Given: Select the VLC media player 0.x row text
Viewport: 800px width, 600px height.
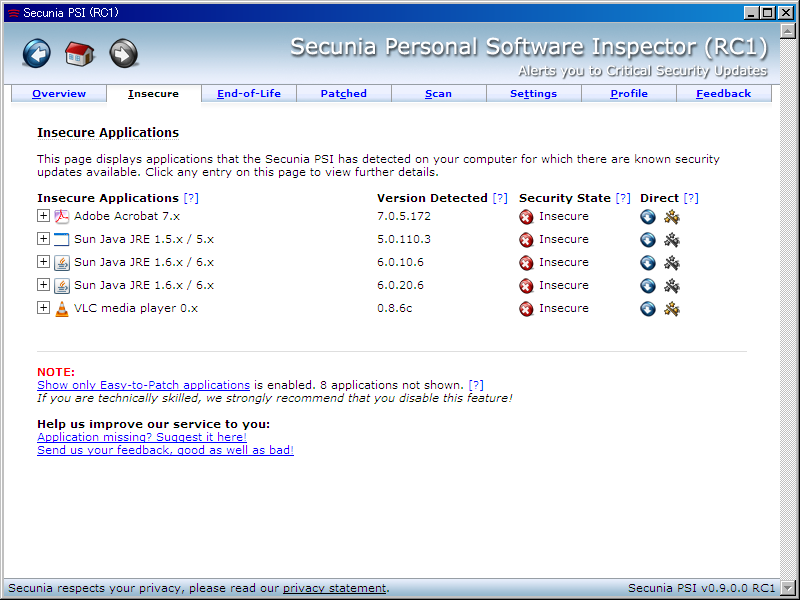Looking at the screenshot, I should tap(136, 308).
